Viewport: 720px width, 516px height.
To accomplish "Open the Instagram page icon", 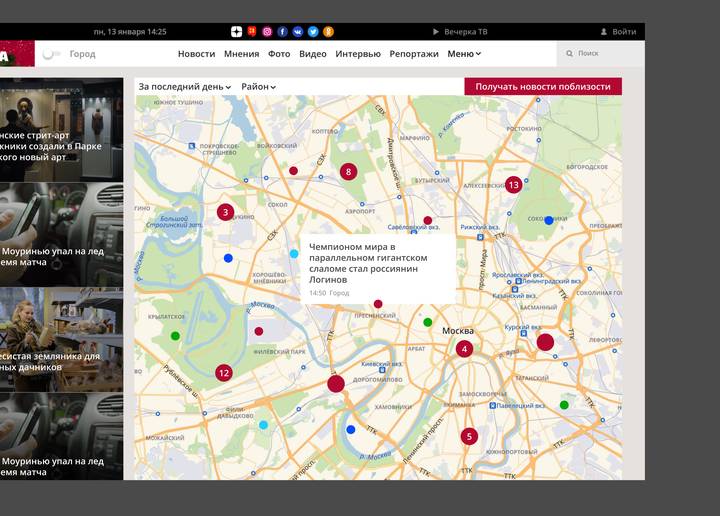I will click(267, 32).
